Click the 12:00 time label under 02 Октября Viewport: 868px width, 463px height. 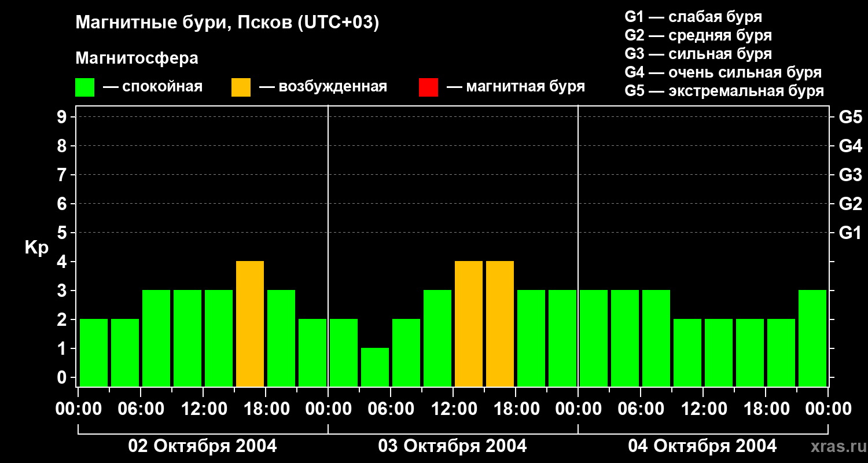point(203,409)
